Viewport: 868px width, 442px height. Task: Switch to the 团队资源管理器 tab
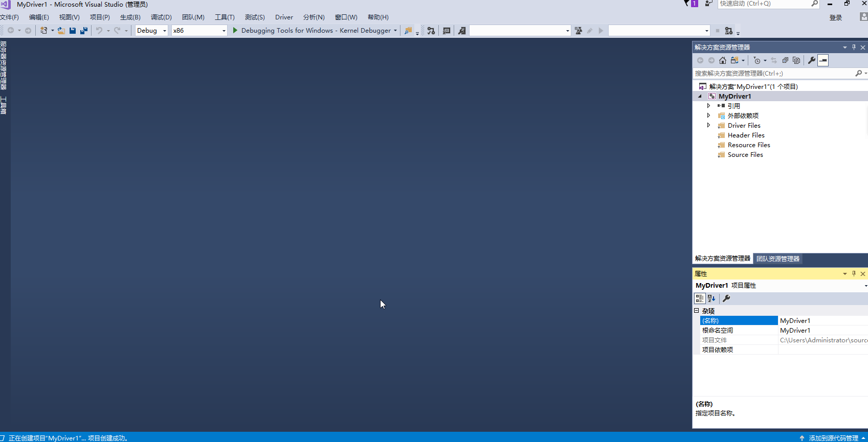pyautogui.click(x=778, y=259)
